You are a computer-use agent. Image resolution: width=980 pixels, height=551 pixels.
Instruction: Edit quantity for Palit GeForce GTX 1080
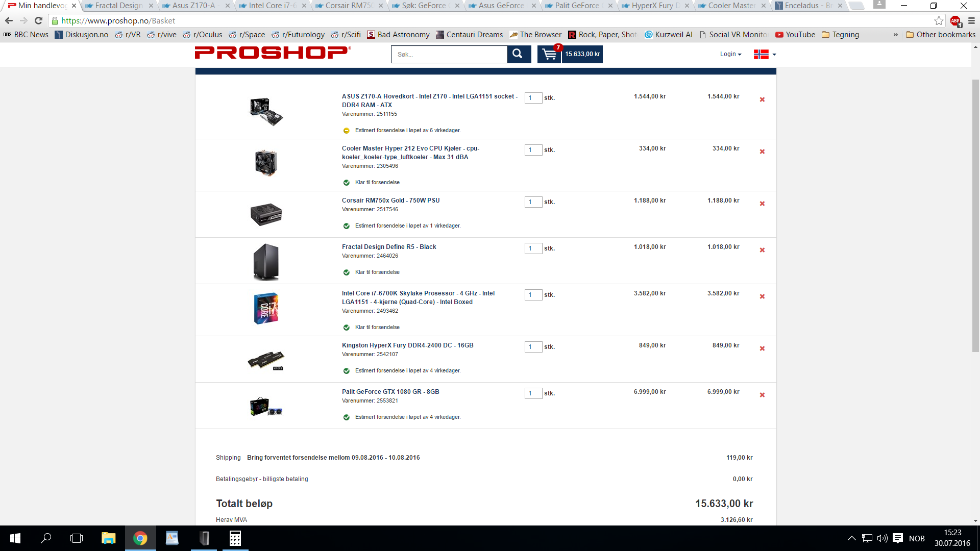pos(533,393)
